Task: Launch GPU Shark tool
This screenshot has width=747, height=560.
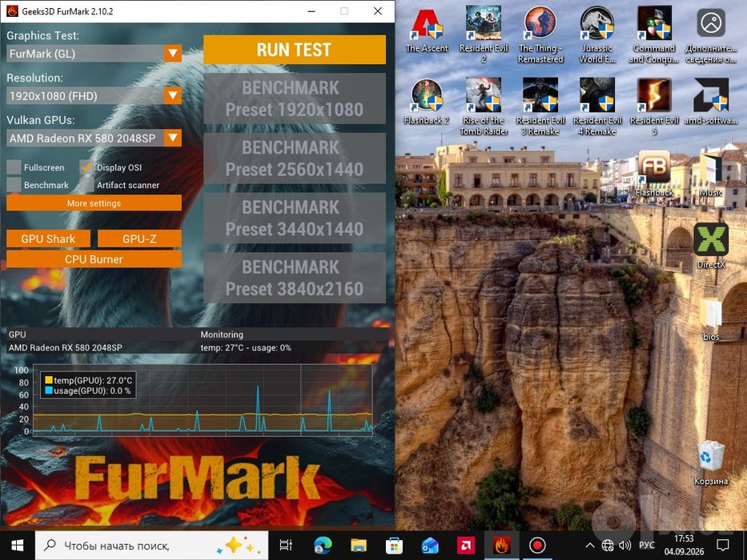Action: point(48,238)
